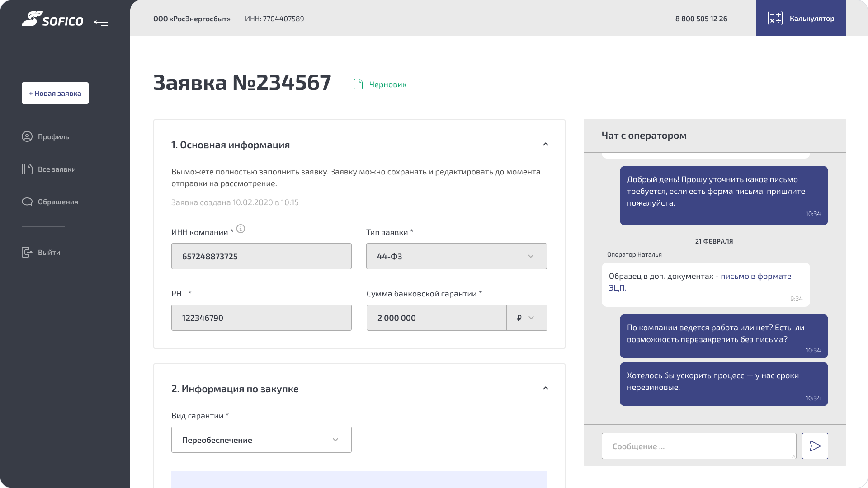
Task: Open the Калькулятор button
Action: tap(811, 18)
